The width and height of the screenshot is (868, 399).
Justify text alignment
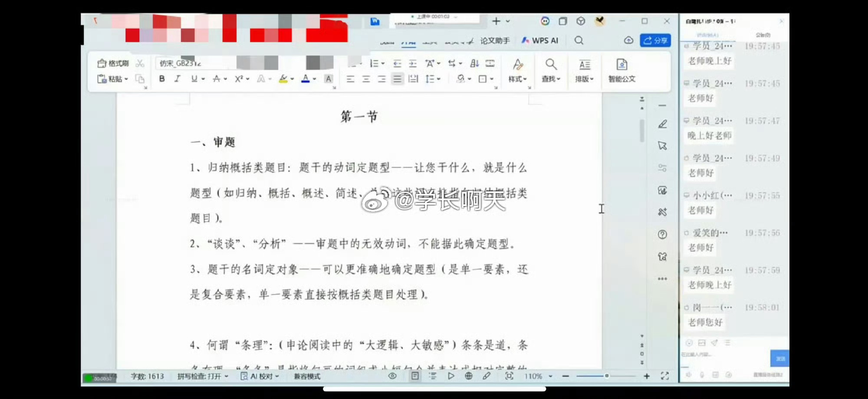397,78
